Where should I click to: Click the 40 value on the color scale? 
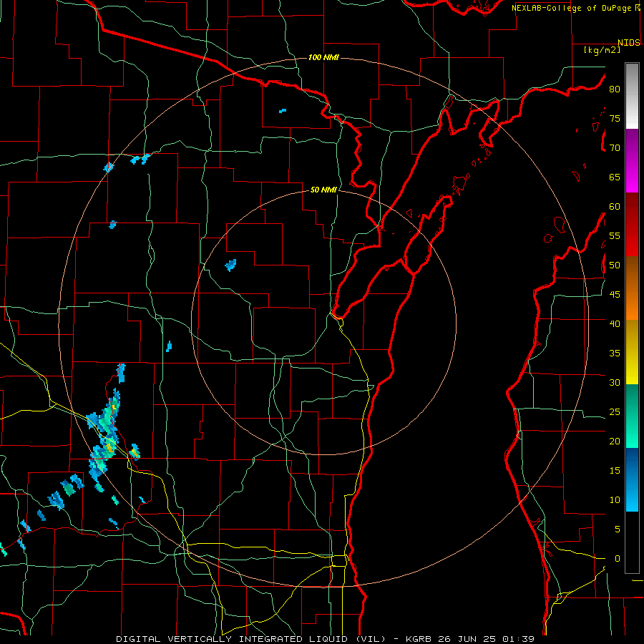(x=615, y=324)
